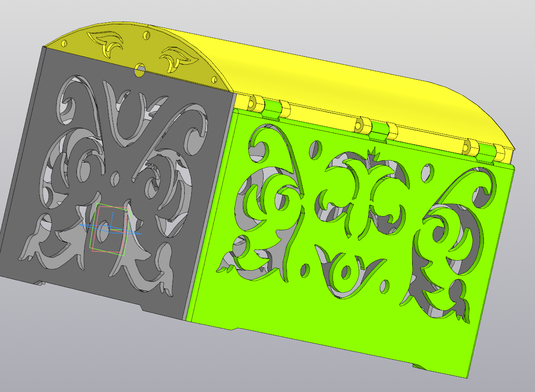Click the upper-left round hole in green panel
This screenshot has width=535, height=392.
(315, 150)
